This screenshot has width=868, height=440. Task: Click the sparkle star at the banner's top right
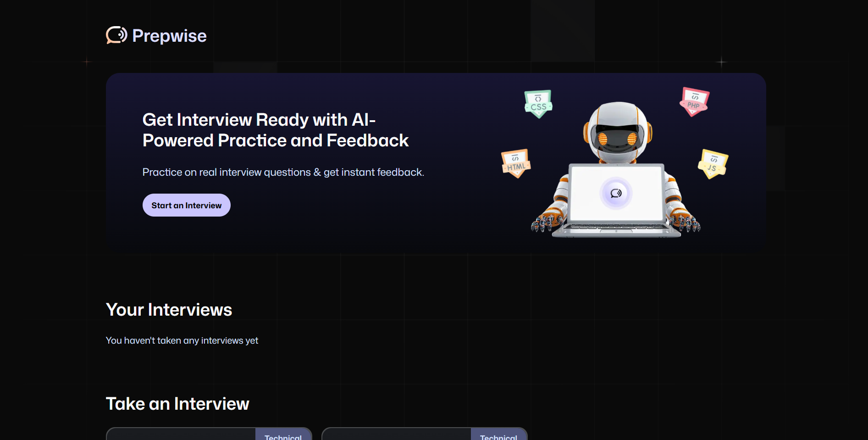pos(721,62)
